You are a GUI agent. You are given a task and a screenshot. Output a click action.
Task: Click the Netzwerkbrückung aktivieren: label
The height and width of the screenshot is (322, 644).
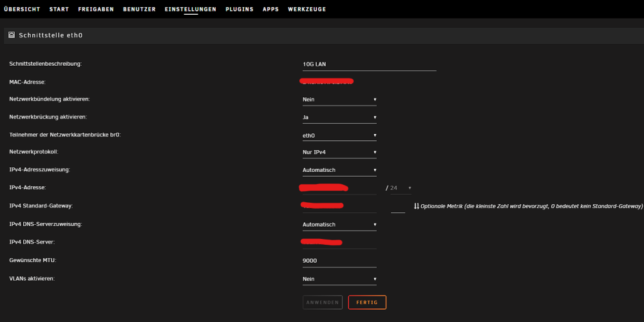coord(48,117)
